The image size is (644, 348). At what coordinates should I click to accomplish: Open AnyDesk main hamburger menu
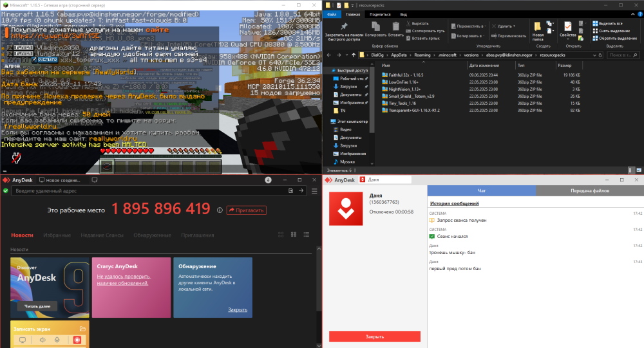point(314,190)
